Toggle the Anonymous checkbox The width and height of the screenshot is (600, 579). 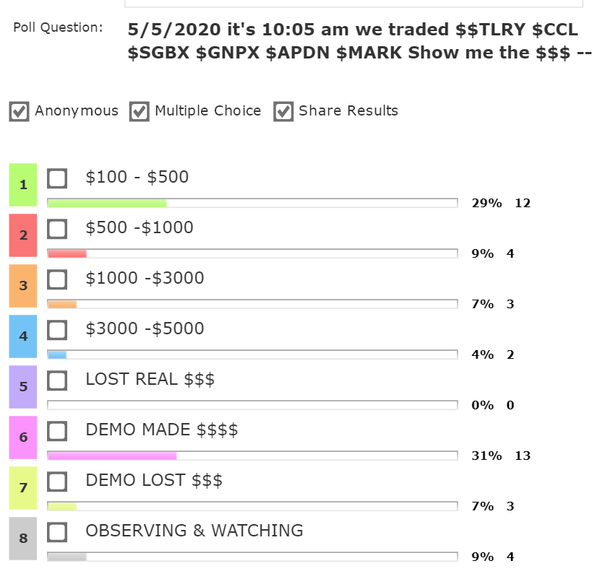(19, 111)
